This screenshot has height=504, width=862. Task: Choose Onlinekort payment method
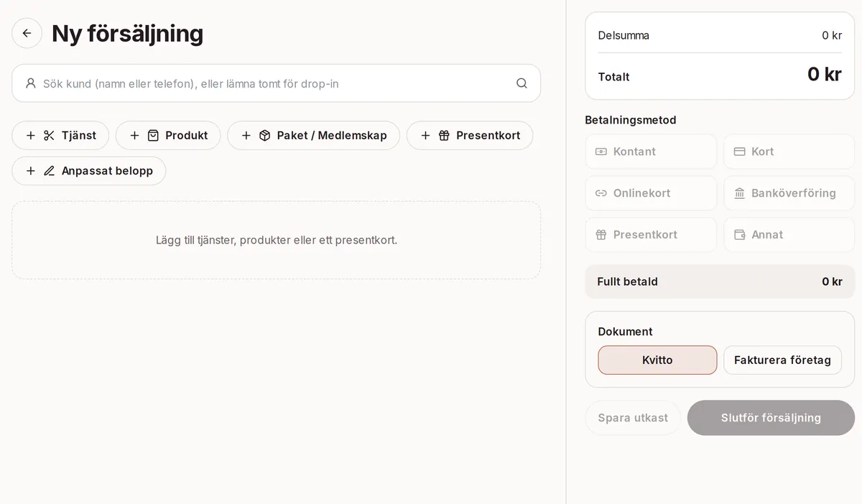[x=651, y=193]
